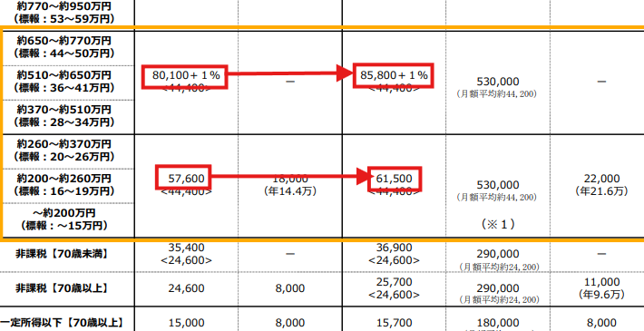Select the 25,700 value
Image resolution: width=644 pixels, height=331 pixels.
click(395, 282)
